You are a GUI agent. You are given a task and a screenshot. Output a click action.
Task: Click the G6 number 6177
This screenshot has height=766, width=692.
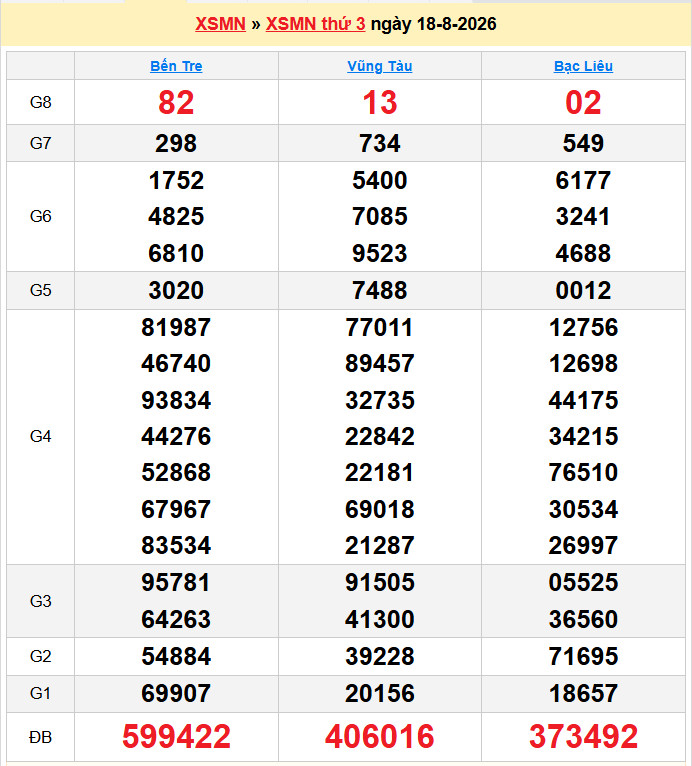coord(584,180)
